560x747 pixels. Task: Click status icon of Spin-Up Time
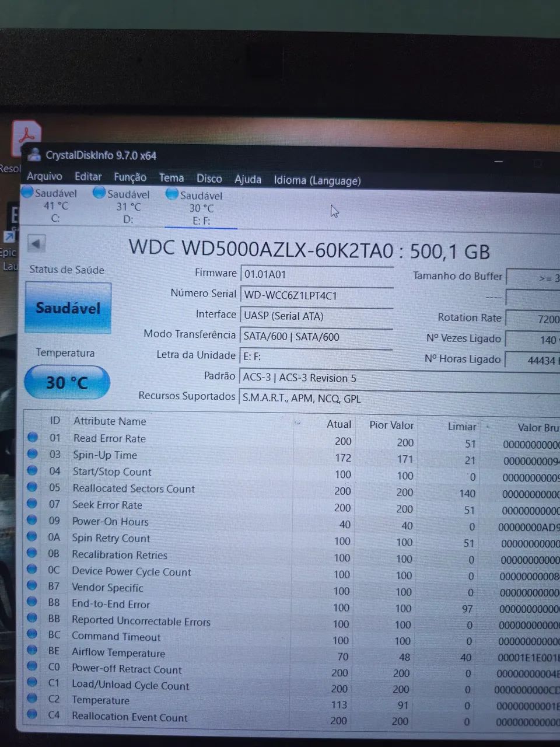point(33,453)
